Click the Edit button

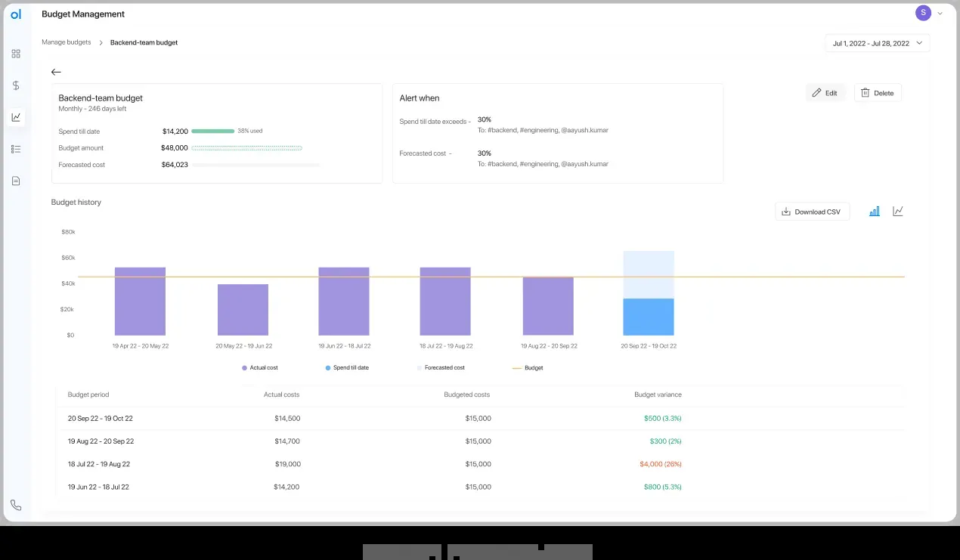(x=825, y=93)
